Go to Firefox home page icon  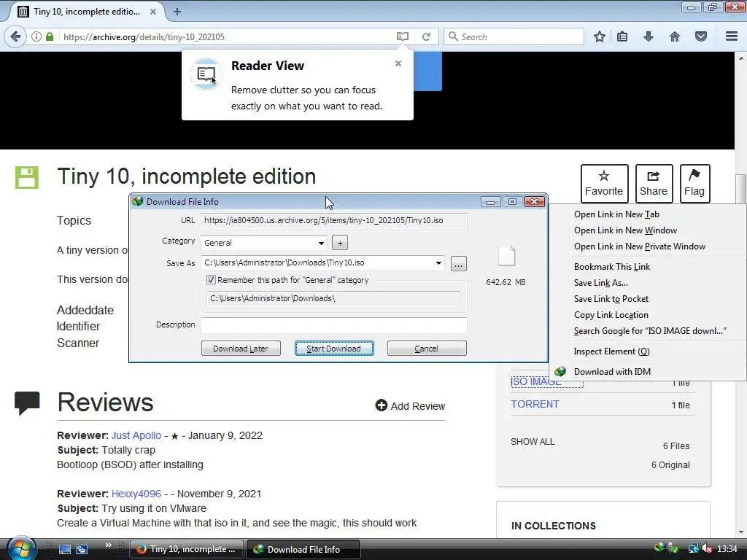point(675,36)
